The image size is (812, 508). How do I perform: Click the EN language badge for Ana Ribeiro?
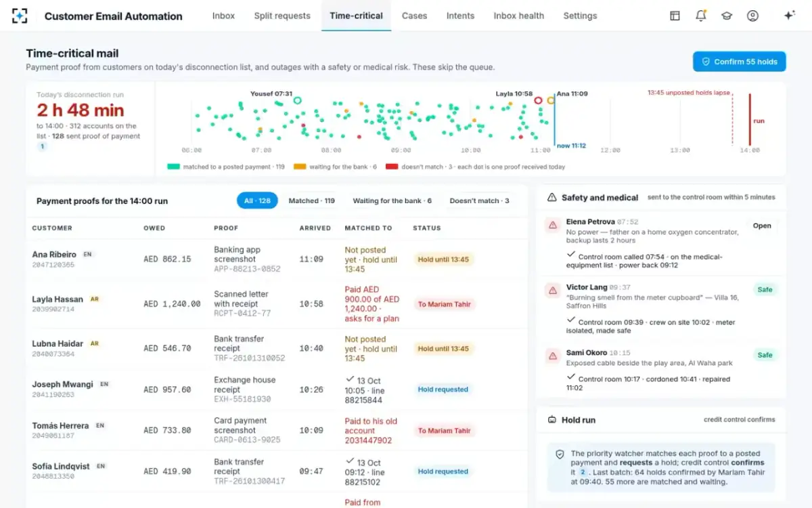point(88,255)
